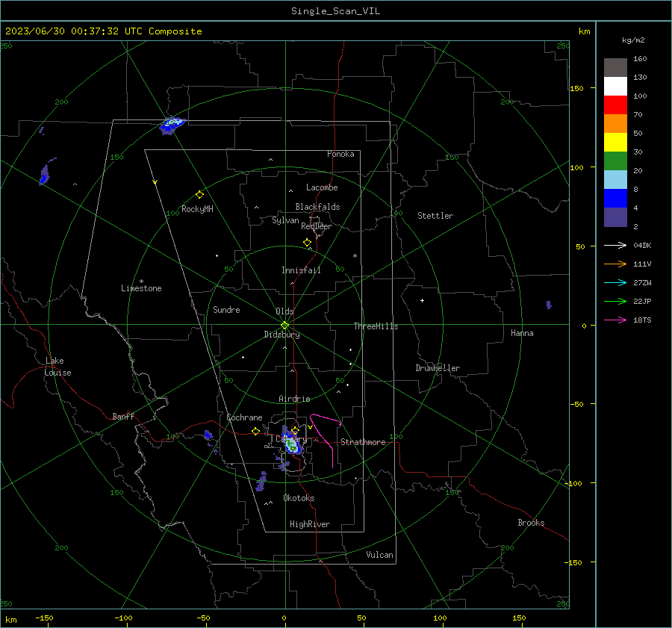Click the 27ZW legend label
This screenshot has height=628, width=672.
click(642, 282)
